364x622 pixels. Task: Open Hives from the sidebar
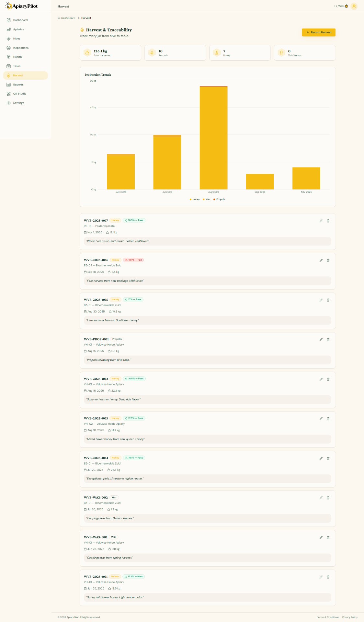(26, 39)
